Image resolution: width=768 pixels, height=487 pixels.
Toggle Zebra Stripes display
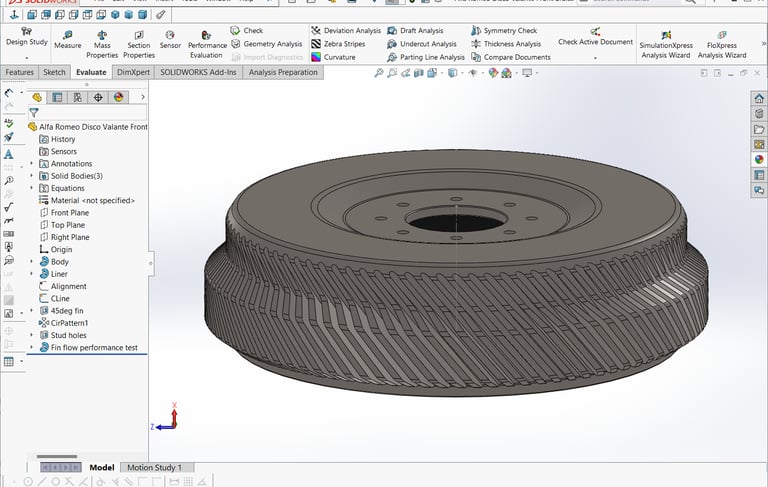coord(338,44)
